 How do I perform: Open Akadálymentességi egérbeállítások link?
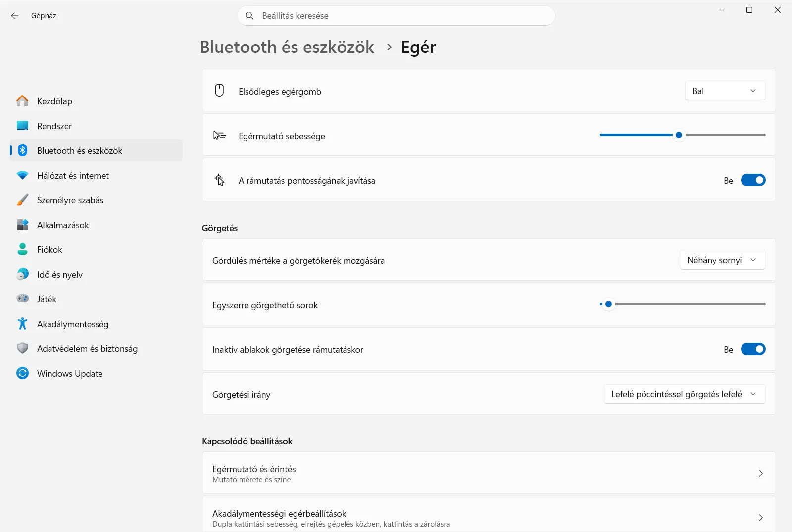coord(489,516)
